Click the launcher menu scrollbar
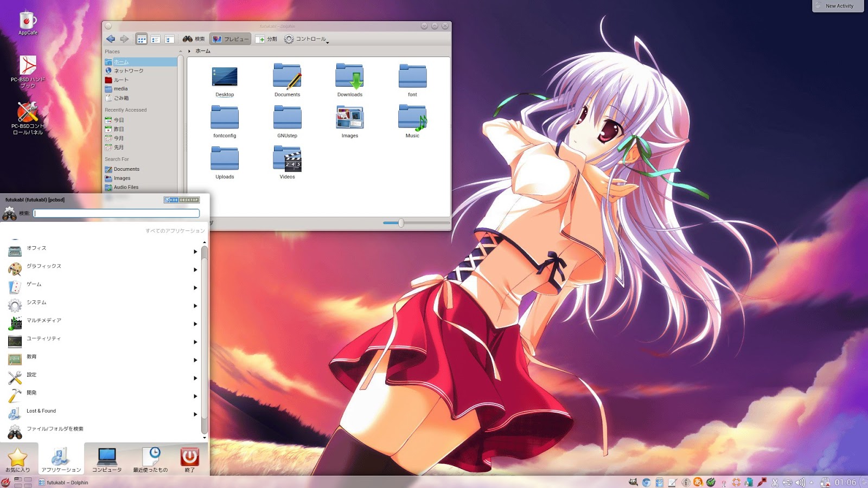 [x=205, y=339]
